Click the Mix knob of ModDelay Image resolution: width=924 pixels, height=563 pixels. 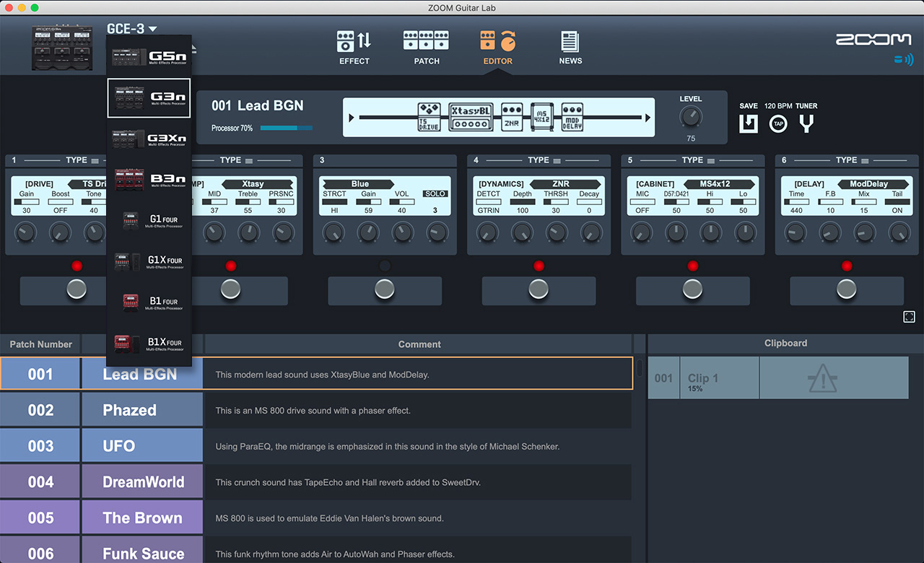coord(864,232)
